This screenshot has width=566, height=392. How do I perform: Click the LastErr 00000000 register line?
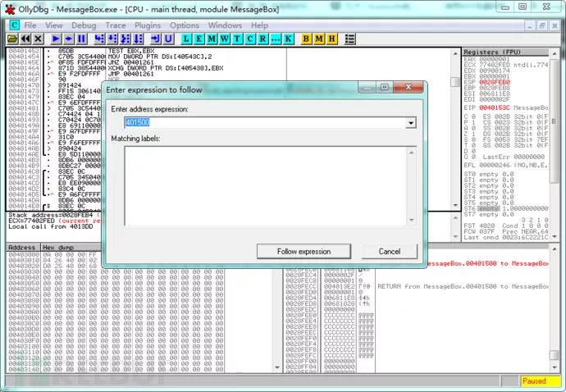pos(514,157)
